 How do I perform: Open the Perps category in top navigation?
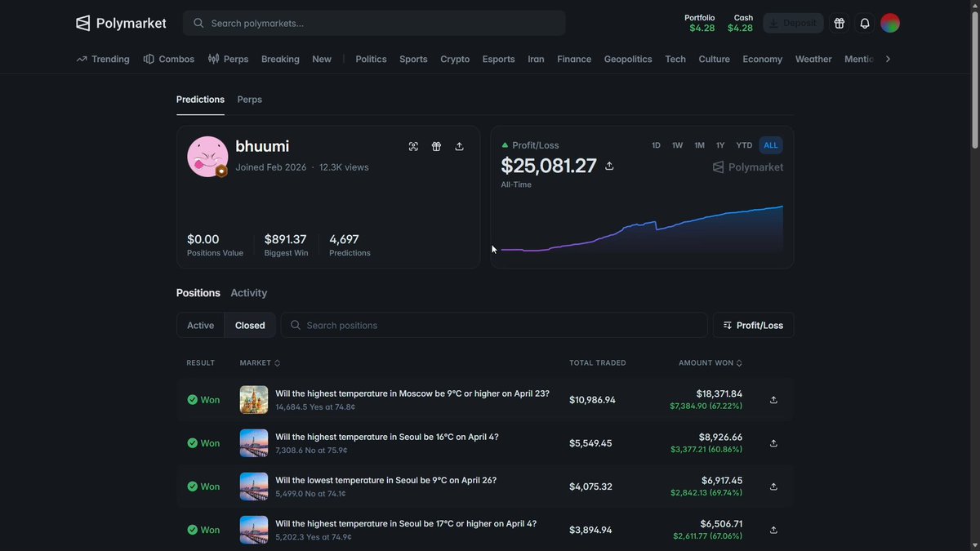point(228,59)
